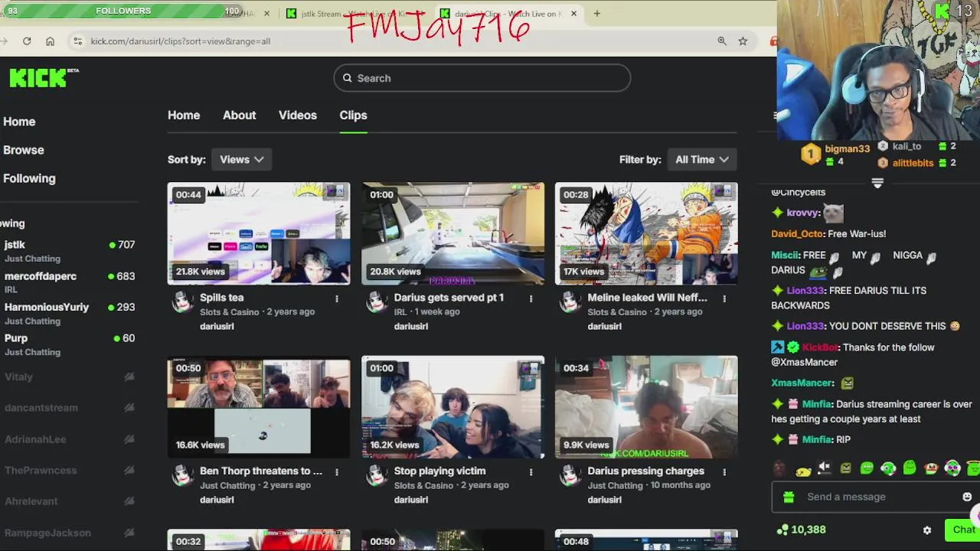The height and width of the screenshot is (551, 980).
Task: Open Following in the Kick sidebar
Action: click(29, 178)
